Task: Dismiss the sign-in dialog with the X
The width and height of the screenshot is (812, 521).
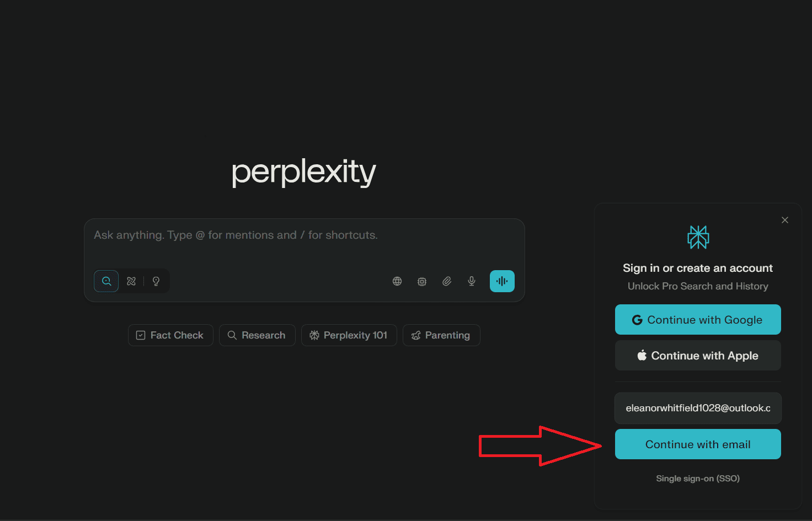Action: [x=785, y=219]
